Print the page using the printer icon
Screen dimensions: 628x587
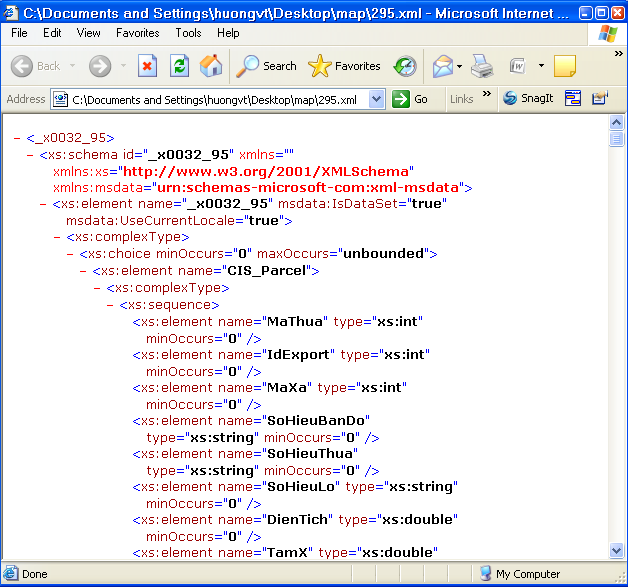pyautogui.click(x=482, y=66)
